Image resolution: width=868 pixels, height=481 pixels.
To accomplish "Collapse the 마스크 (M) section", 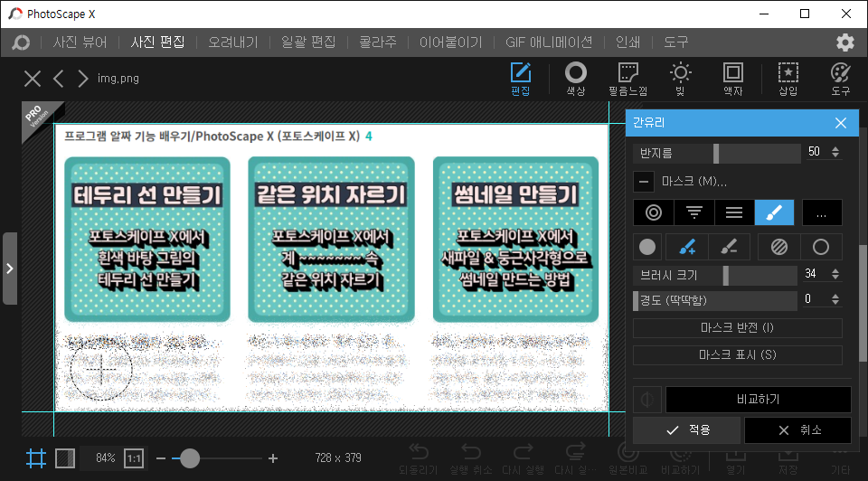I will click(643, 181).
